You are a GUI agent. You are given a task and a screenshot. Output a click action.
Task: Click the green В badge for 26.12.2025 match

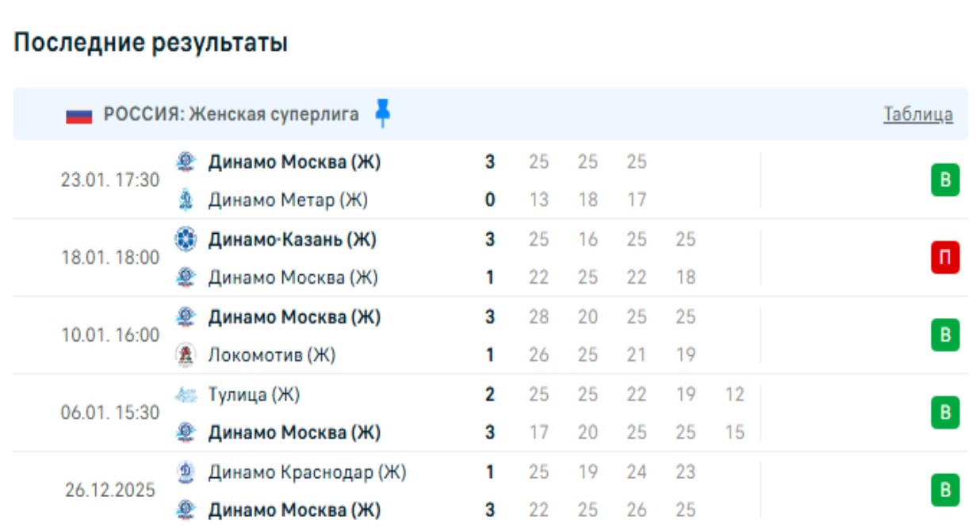tap(945, 491)
